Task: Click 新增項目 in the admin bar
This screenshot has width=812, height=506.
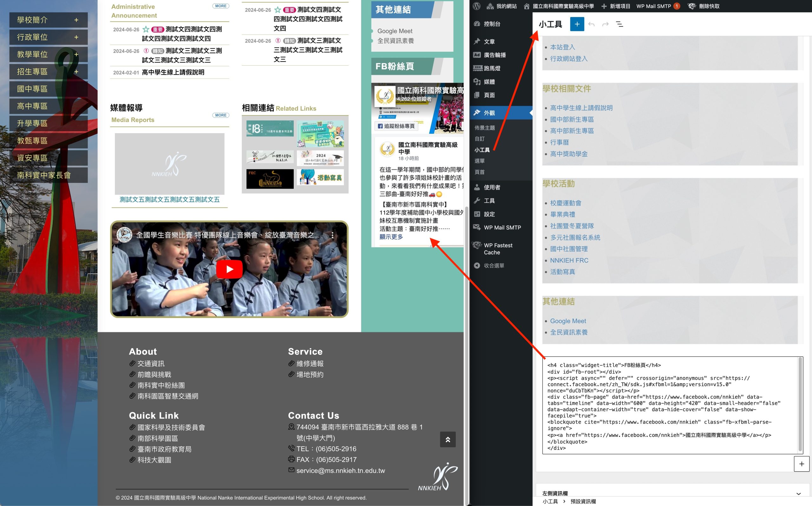Action: (x=616, y=6)
